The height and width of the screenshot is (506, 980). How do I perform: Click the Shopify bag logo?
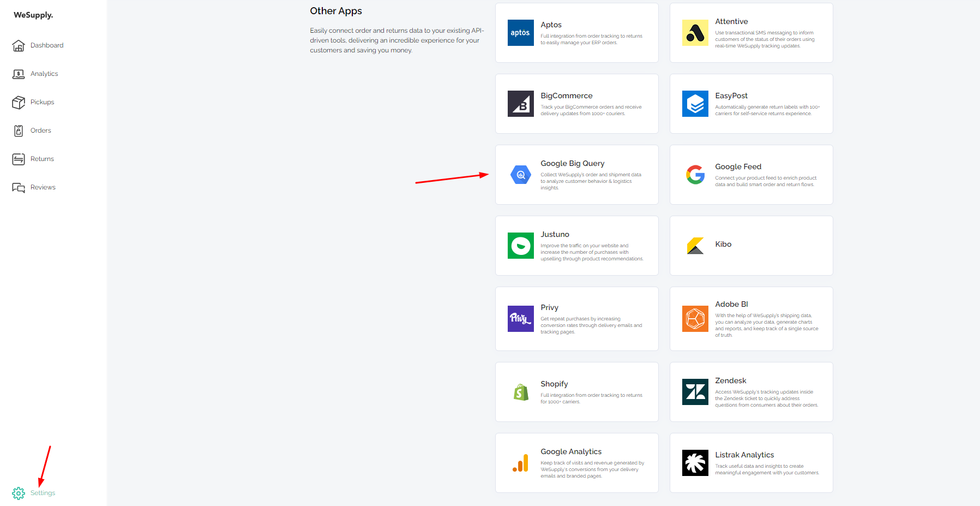pyautogui.click(x=521, y=392)
